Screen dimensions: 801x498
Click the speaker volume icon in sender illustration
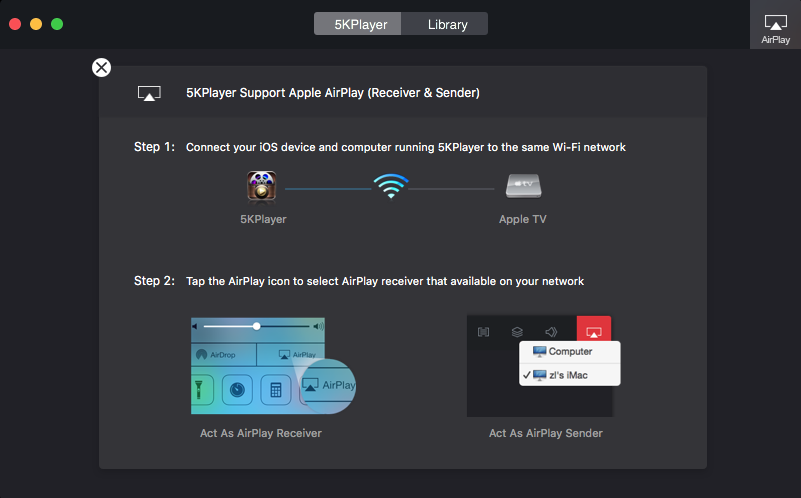(x=551, y=332)
